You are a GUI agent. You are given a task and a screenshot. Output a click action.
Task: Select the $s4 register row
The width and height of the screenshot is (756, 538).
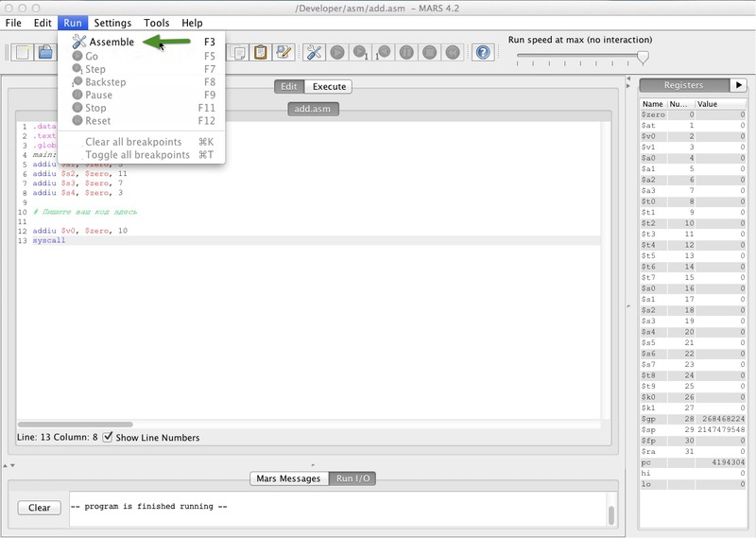coord(693,332)
